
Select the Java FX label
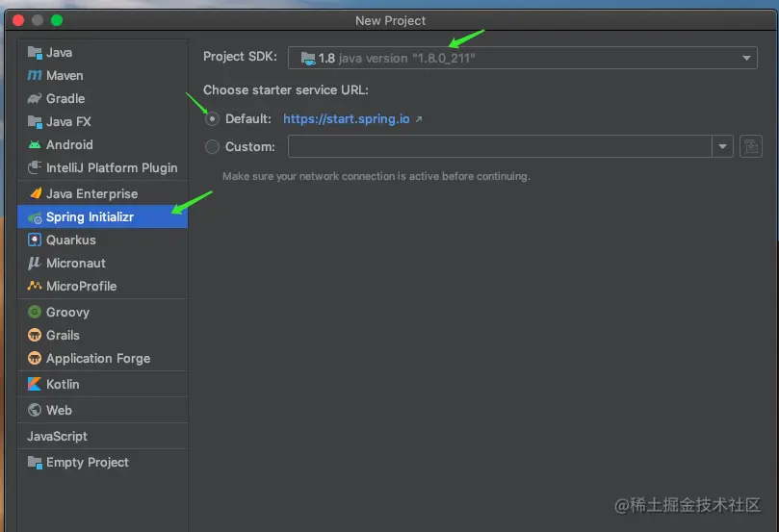(x=68, y=121)
